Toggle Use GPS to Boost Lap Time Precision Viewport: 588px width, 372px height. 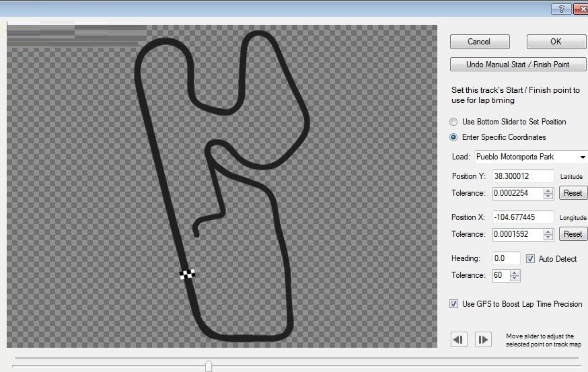pos(454,304)
